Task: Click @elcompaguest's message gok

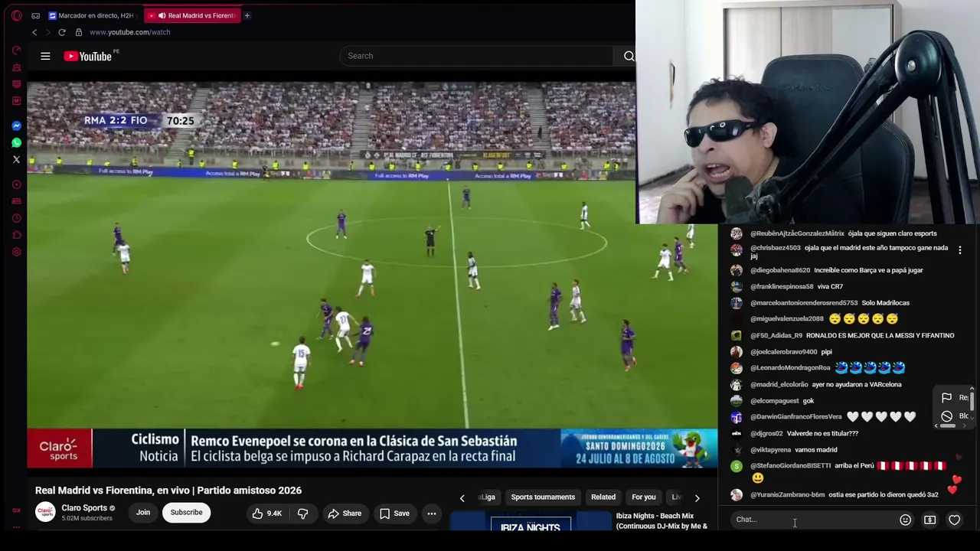Action: pos(808,401)
